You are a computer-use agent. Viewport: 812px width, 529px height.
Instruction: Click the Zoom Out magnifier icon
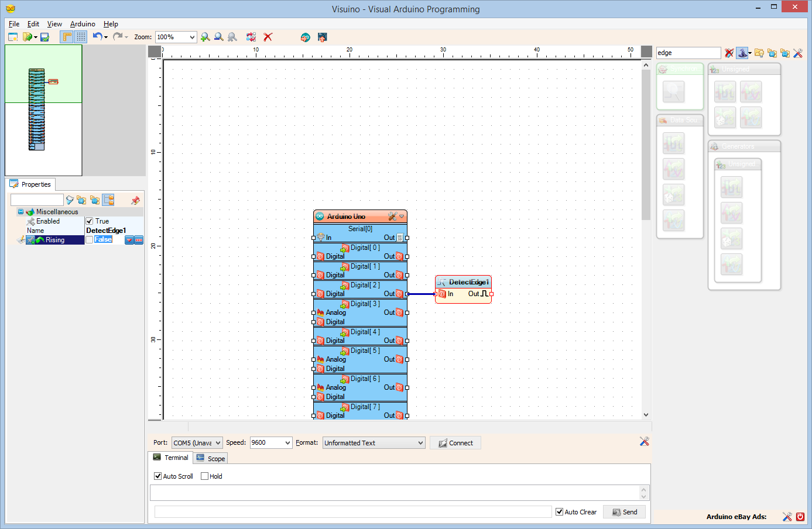click(218, 36)
